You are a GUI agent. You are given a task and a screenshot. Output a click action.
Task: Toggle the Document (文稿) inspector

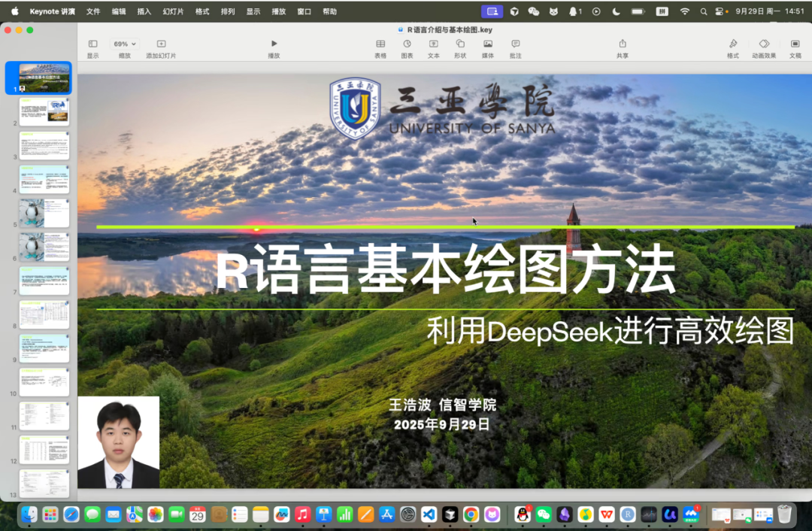click(795, 44)
